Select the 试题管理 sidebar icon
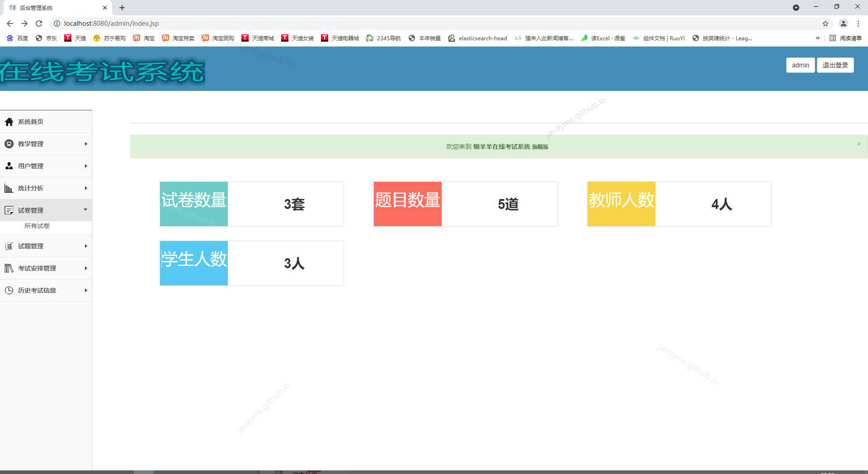Viewport: 868px width, 474px height. tap(9, 246)
